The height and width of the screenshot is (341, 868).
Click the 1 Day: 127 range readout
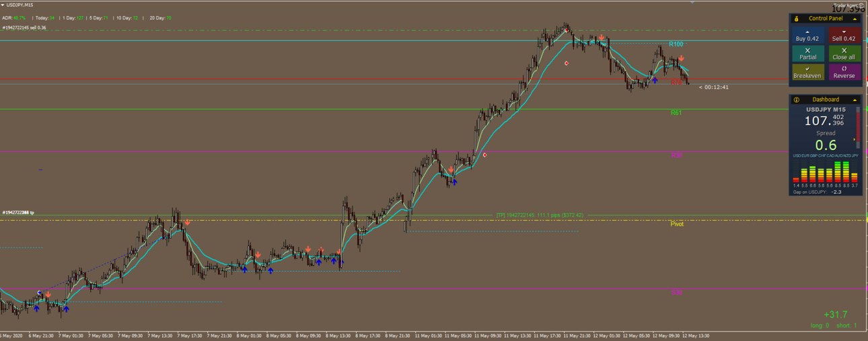73,18
